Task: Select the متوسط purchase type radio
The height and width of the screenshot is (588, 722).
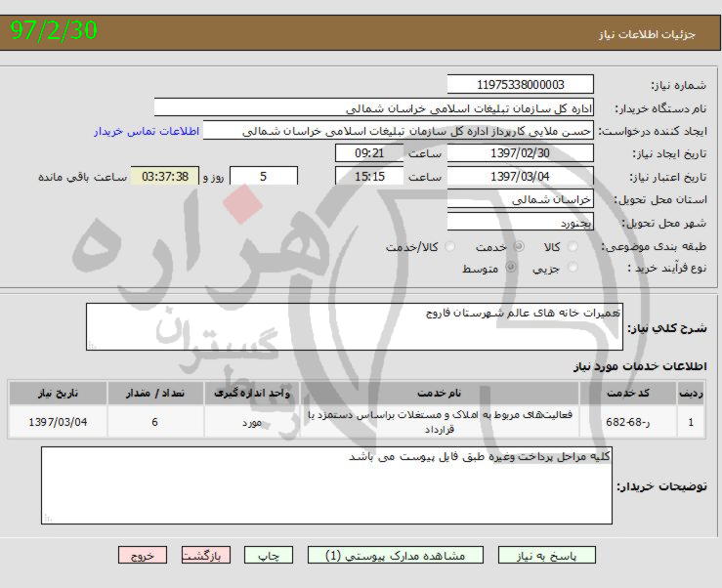Action: click(x=511, y=267)
